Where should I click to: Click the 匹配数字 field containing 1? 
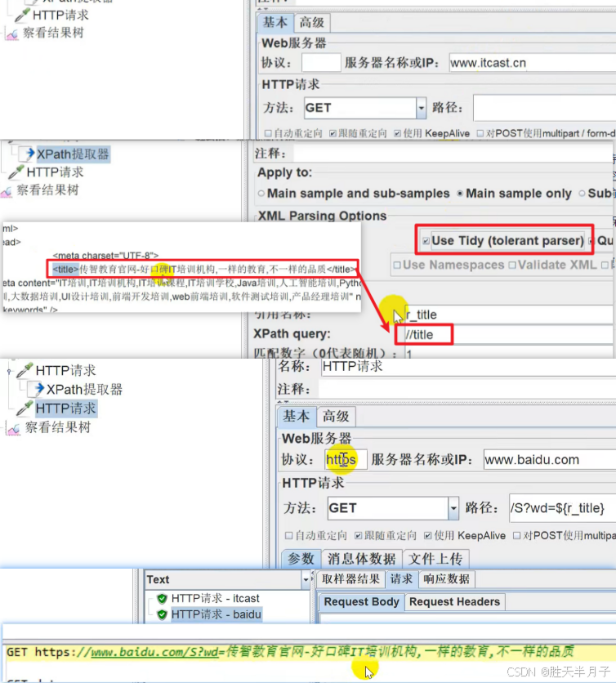(x=508, y=353)
